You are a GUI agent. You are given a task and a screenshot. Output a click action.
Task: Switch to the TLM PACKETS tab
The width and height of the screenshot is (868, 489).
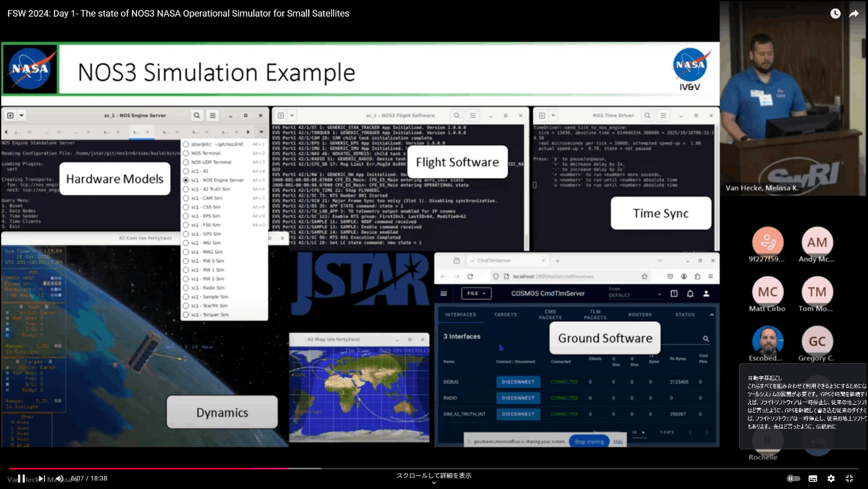[x=595, y=315]
